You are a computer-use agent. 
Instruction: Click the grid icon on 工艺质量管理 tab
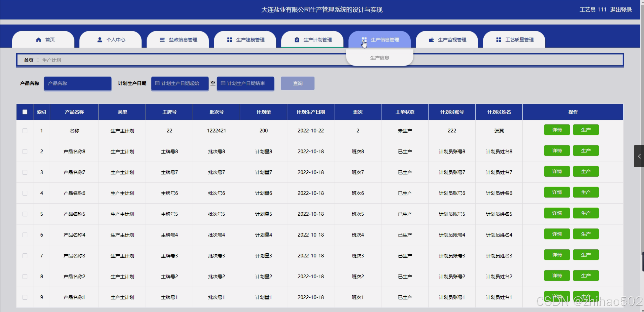click(498, 40)
